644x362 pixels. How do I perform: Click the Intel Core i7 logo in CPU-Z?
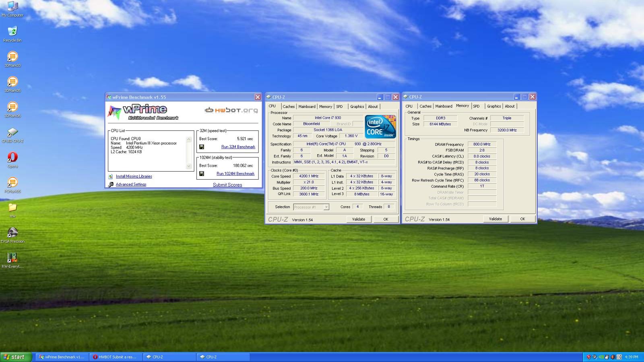click(x=380, y=127)
